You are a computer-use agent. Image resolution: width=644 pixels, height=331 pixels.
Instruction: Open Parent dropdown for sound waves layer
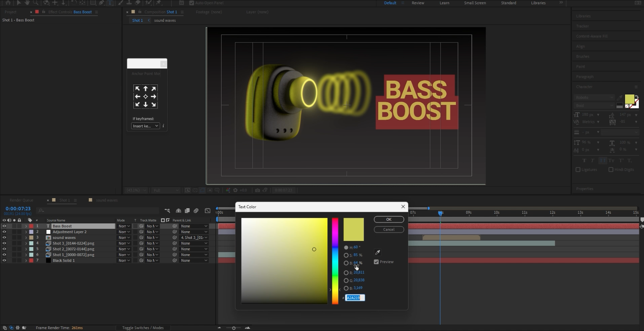pos(194,237)
